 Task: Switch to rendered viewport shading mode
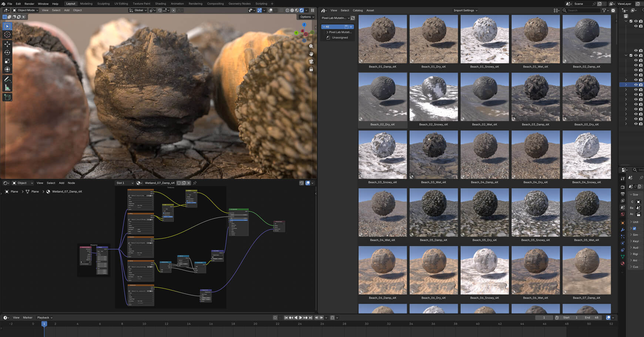(302, 10)
